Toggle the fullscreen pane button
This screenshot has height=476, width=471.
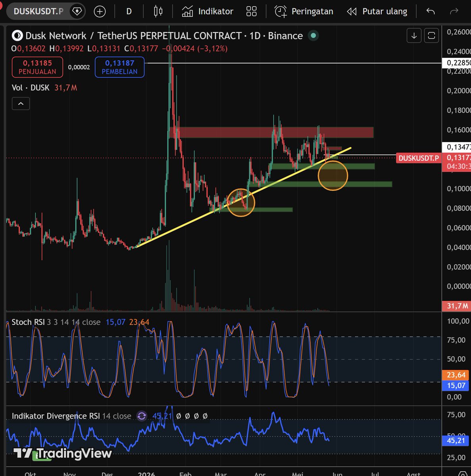pos(431,36)
